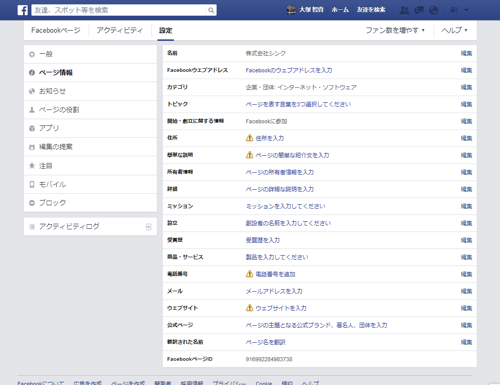
Task: Click the profile picture thumbnail next to 大塚
Action: tap(291, 10)
